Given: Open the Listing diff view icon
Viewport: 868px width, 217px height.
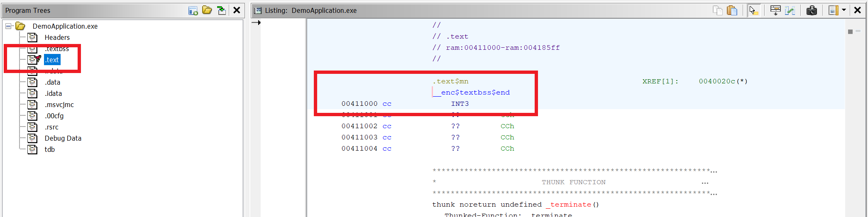Looking at the screenshot, I should click(790, 10).
